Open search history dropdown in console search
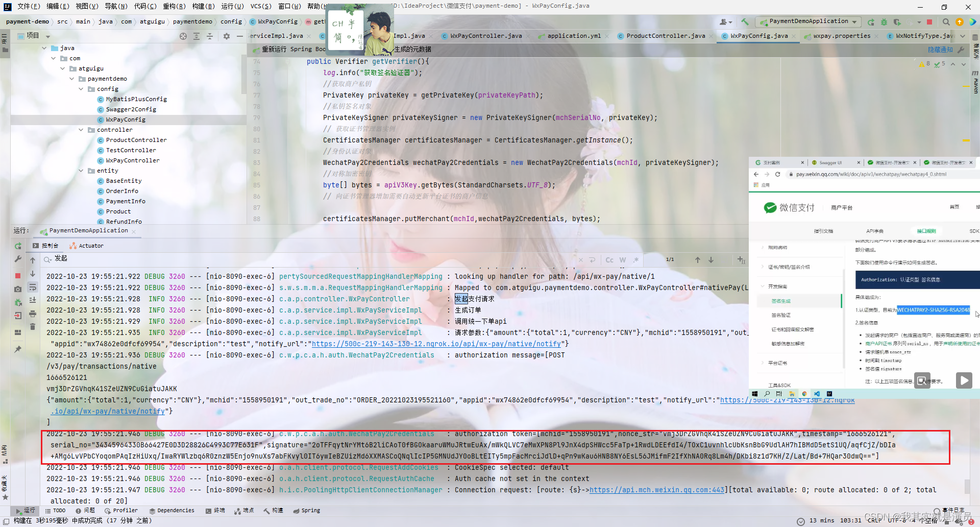The width and height of the screenshot is (980, 527). click(47, 260)
